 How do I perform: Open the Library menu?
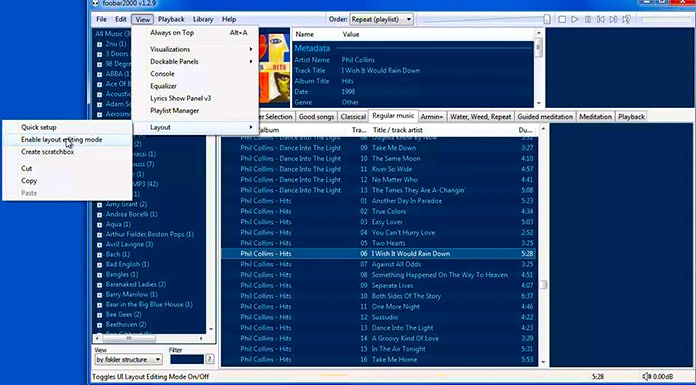pyautogui.click(x=203, y=20)
